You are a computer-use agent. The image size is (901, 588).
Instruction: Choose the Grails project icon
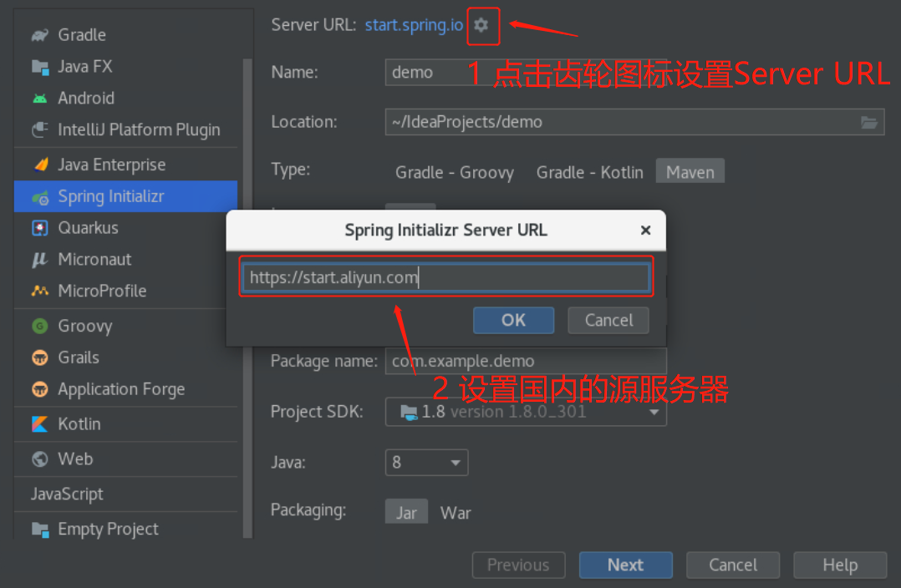39,357
